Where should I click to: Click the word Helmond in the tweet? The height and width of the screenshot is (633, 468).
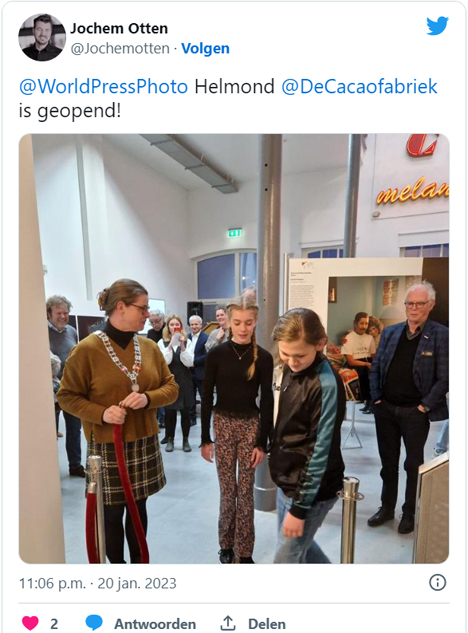234,86
